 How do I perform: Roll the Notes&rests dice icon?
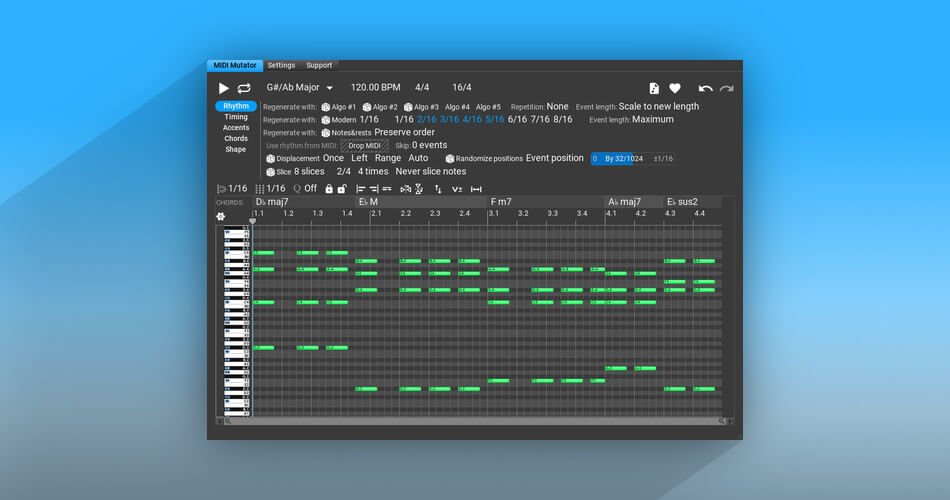coord(325,133)
